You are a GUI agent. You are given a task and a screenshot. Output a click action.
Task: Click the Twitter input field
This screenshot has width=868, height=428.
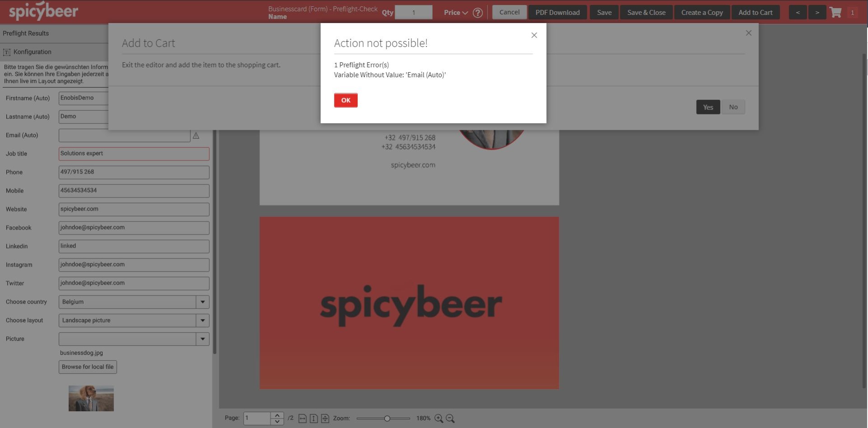point(134,283)
